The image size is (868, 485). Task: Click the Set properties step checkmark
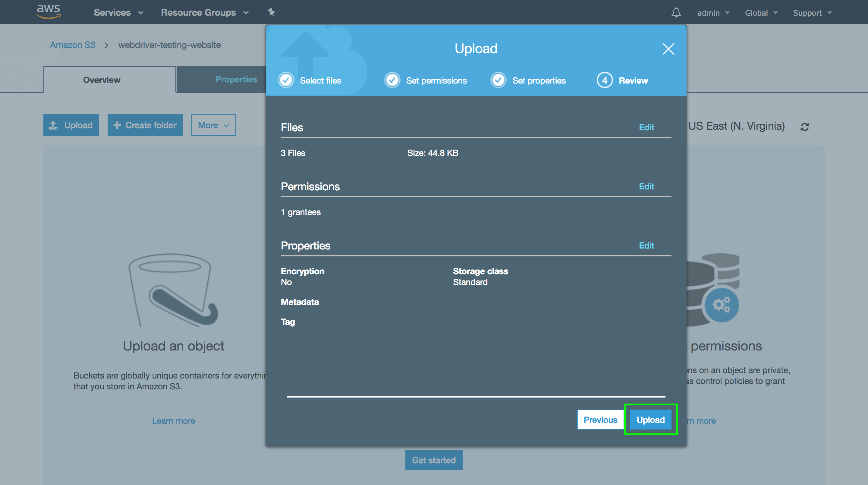498,80
